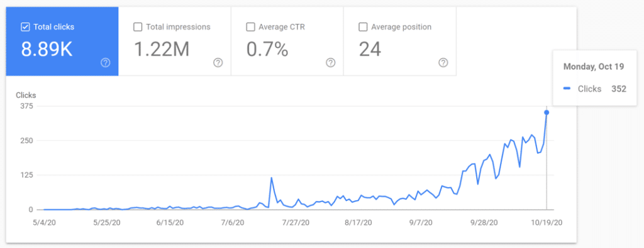Image resolution: width=644 pixels, height=248 pixels.
Task: Select the 0.7% average CTR value
Action: click(x=267, y=49)
